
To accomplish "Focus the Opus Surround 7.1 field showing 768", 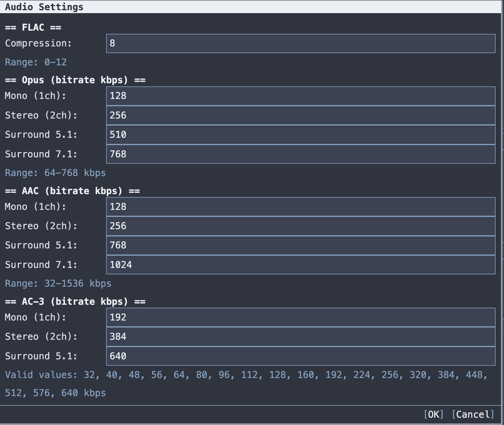I will pyautogui.click(x=301, y=154).
